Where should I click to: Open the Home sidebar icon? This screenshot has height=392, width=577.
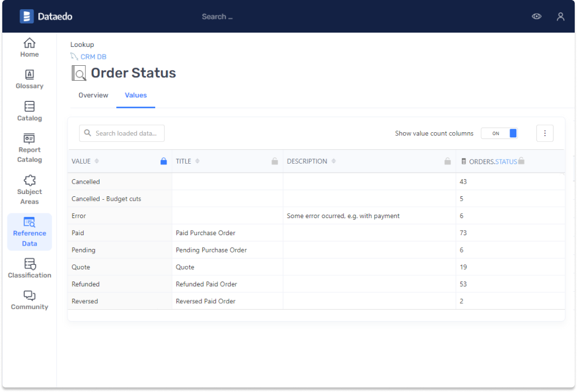[29, 43]
